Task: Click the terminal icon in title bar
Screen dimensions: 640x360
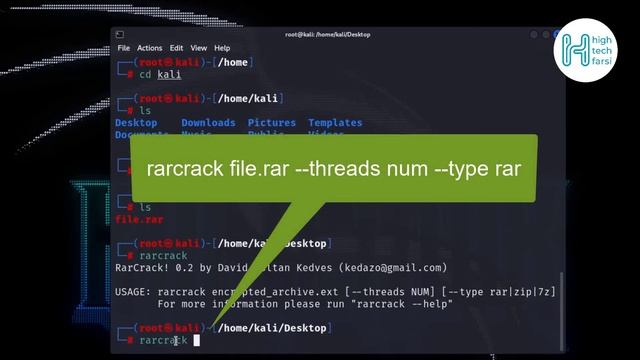Action: (x=120, y=34)
